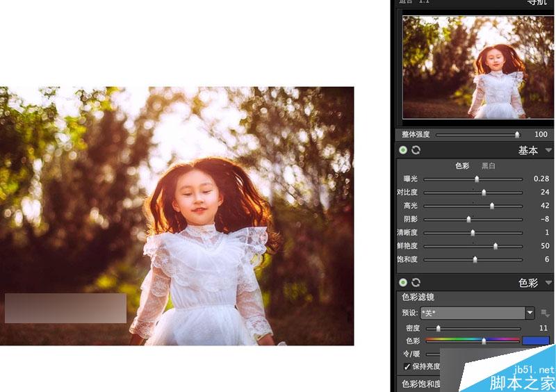Click the 密度 slider handle
556x392 pixels.
click(439, 329)
